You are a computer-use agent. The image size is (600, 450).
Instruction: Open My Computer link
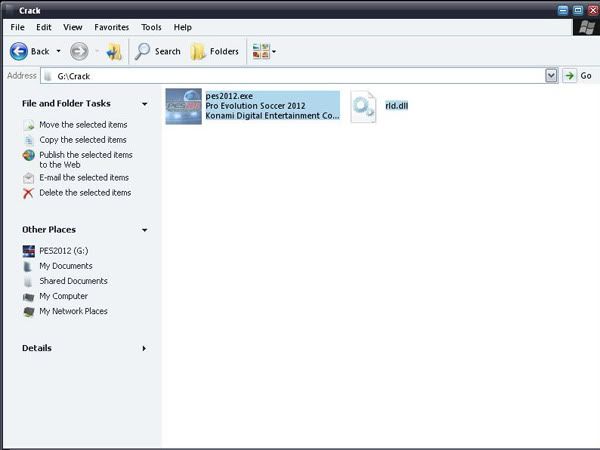pyautogui.click(x=64, y=296)
